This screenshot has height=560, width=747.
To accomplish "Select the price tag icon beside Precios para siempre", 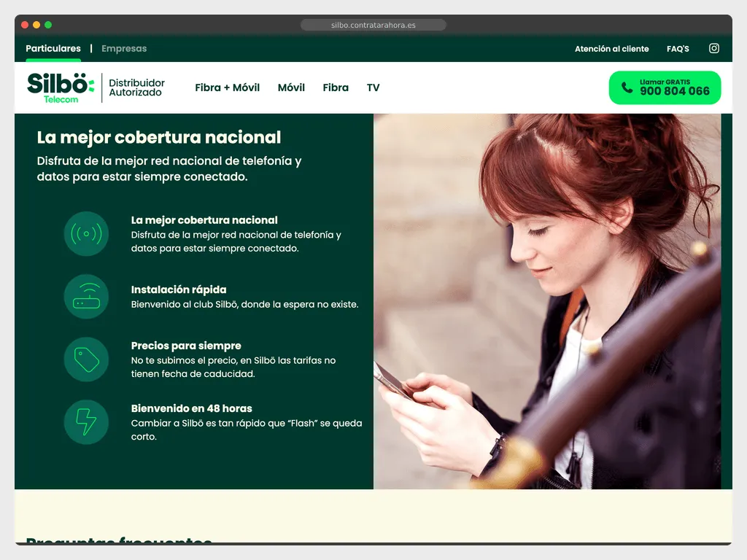I will pyautogui.click(x=86, y=359).
